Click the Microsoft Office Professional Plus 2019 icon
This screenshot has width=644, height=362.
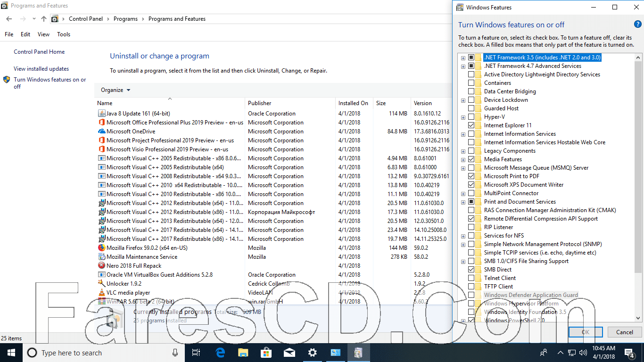coord(101,123)
